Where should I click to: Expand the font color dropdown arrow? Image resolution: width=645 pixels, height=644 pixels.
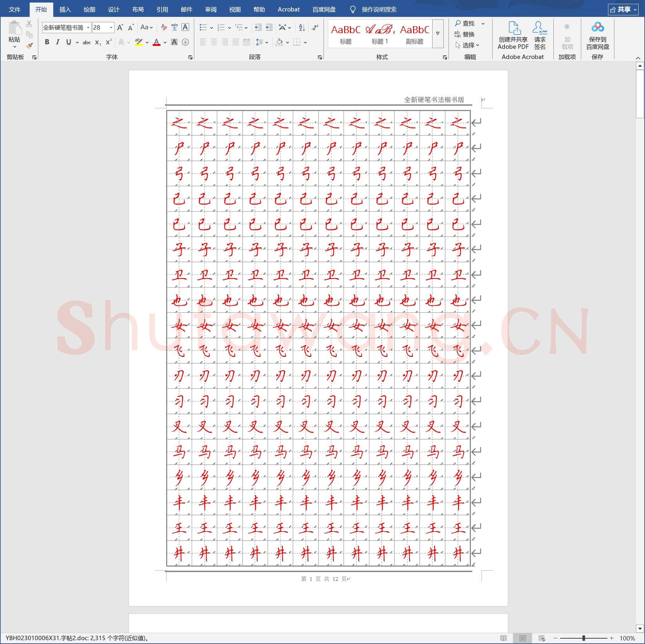pyautogui.click(x=165, y=42)
